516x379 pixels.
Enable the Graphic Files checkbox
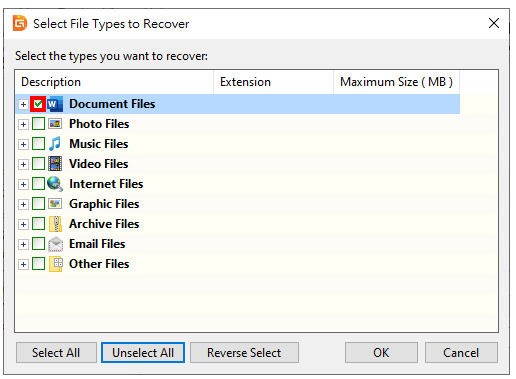pyautogui.click(x=38, y=204)
